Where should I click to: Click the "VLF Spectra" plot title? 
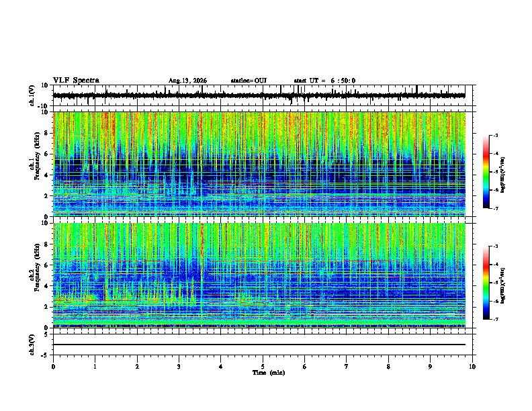[76, 81]
